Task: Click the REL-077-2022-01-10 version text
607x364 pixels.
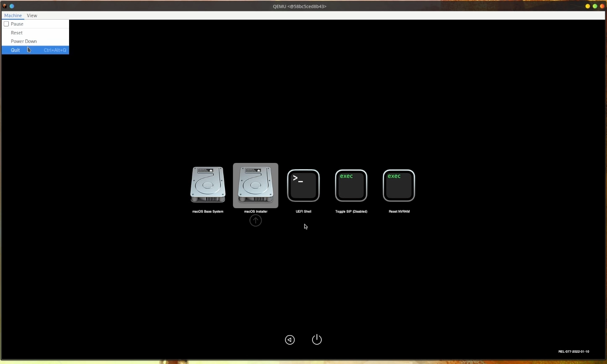Action: tap(573, 351)
